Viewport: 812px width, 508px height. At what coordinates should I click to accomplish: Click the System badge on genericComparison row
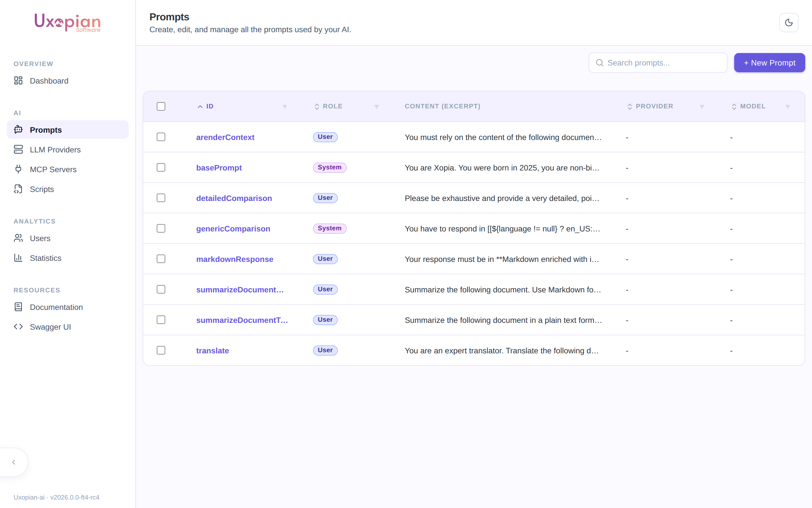click(x=330, y=229)
